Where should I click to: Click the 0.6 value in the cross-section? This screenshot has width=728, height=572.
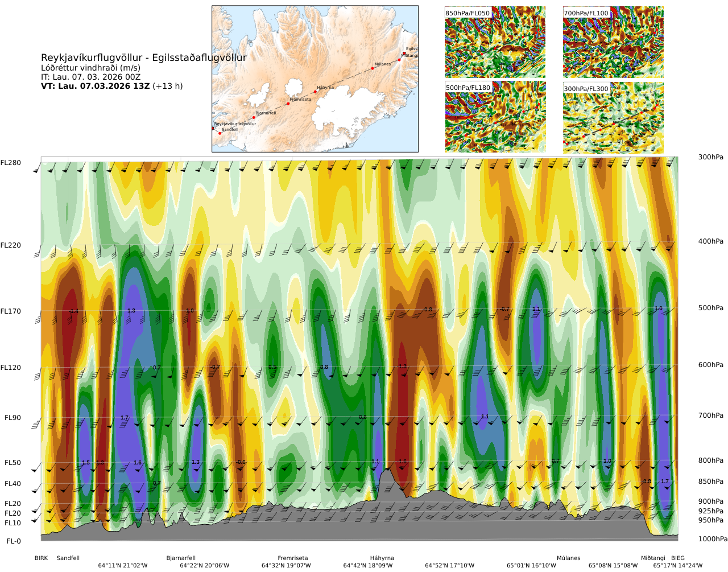click(x=363, y=418)
